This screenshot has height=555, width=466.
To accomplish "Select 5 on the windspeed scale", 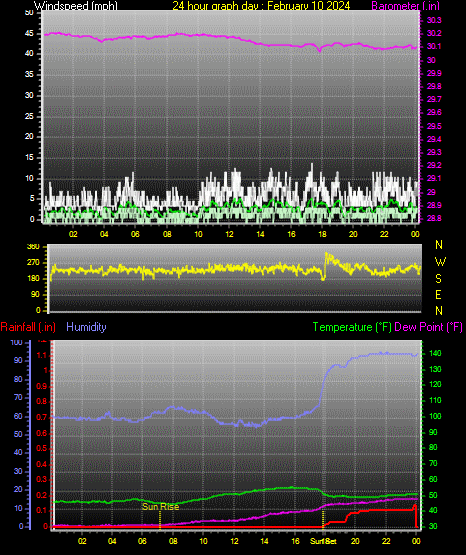I will 32,198.
